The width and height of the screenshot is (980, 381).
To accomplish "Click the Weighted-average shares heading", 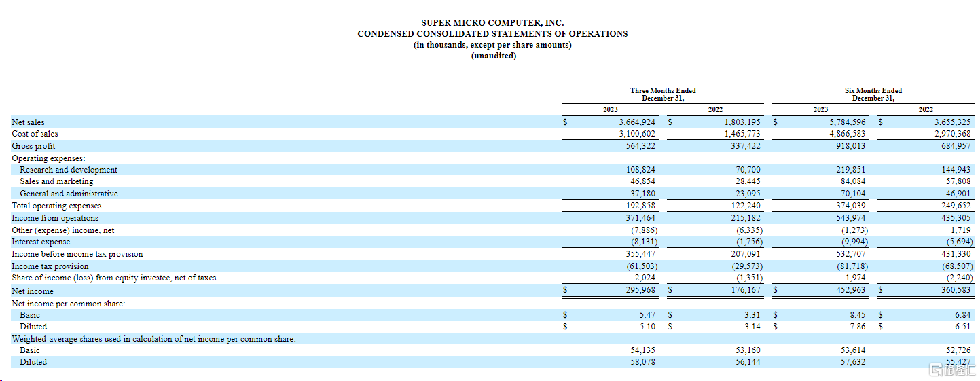I will 153,339.
